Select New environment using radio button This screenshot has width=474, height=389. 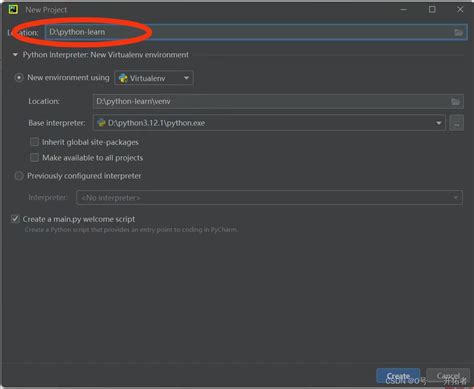click(x=19, y=78)
